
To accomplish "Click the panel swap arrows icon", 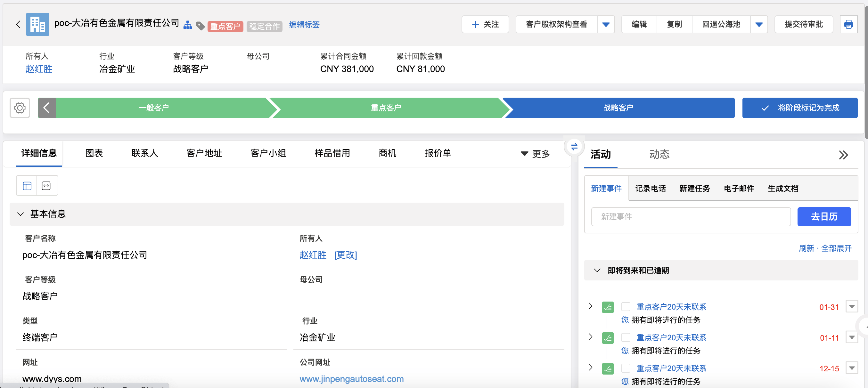I will coord(574,147).
